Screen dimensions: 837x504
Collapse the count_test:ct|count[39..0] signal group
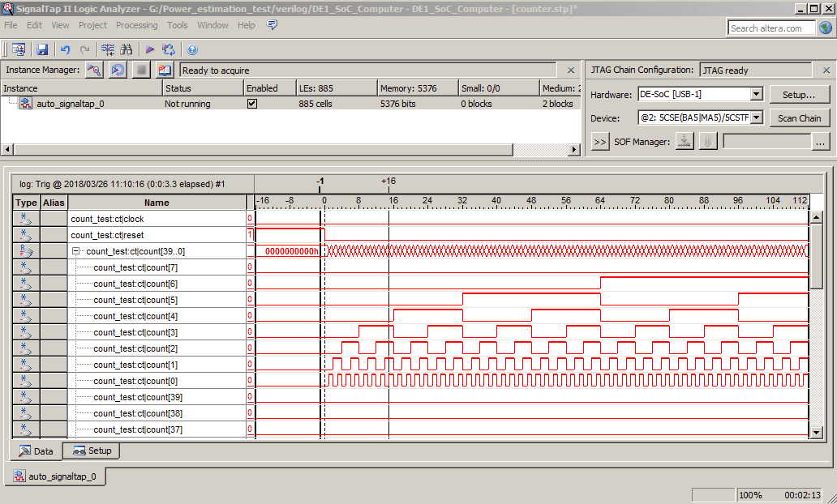75,251
